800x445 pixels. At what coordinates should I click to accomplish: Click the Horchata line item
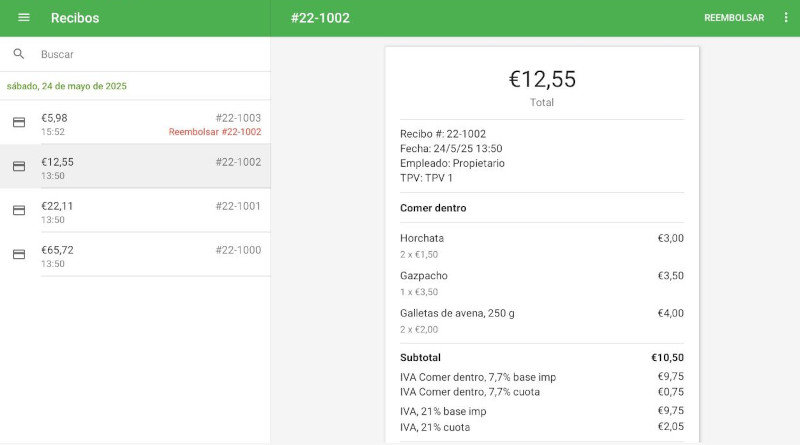[422, 238]
